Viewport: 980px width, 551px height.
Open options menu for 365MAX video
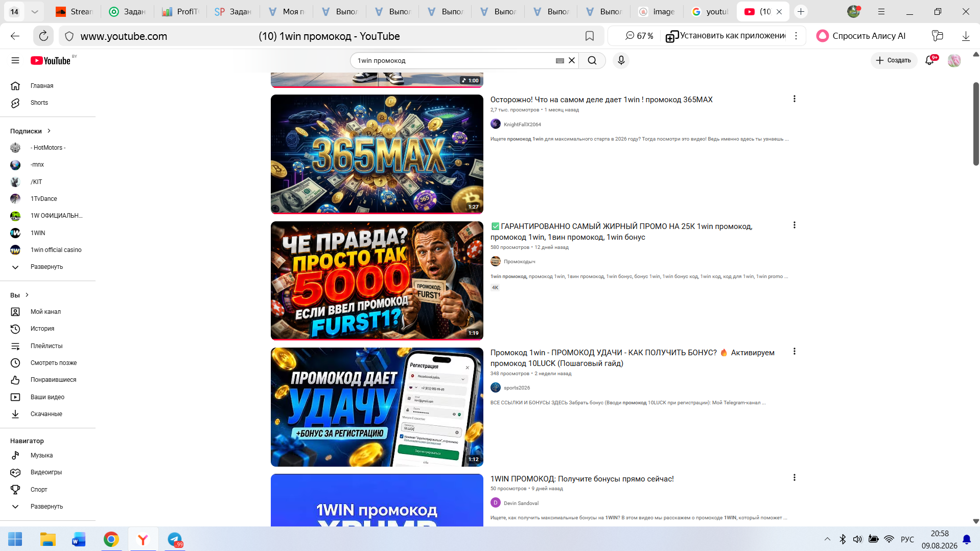click(794, 99)
